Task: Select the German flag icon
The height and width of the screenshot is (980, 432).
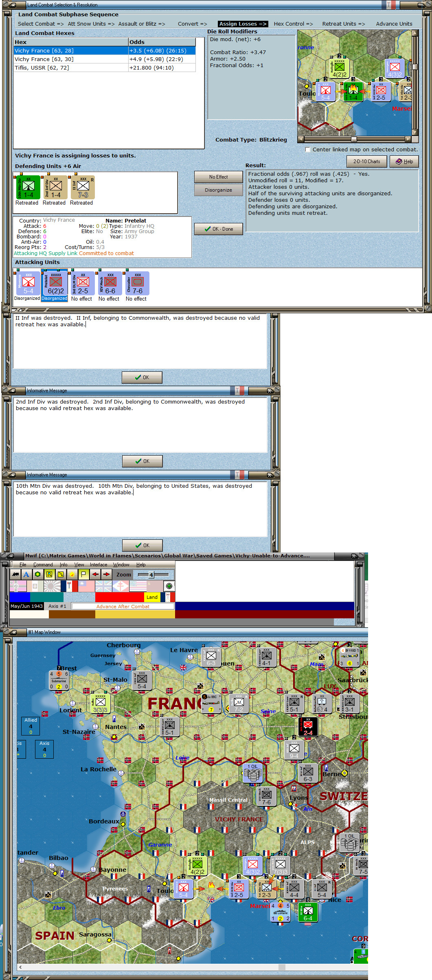Action: [18, 586]
